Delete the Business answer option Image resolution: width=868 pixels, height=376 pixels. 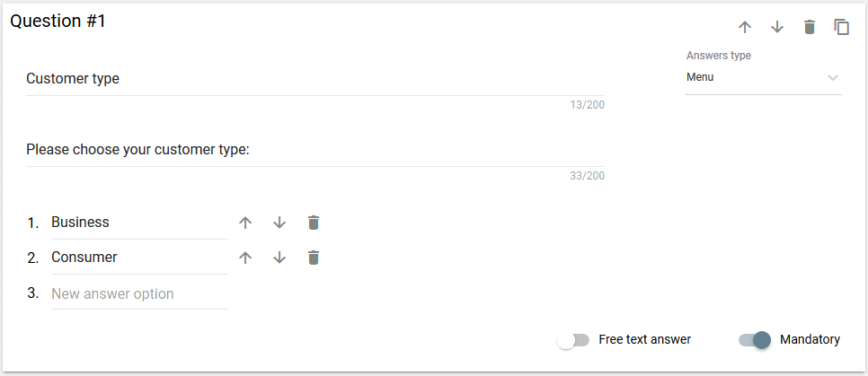click(314, 223)
